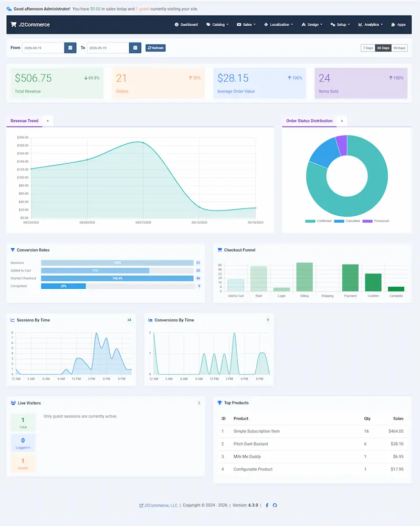Toggle the Cancelled legend color swatch
420x526 pixels.
coord(339,221)
